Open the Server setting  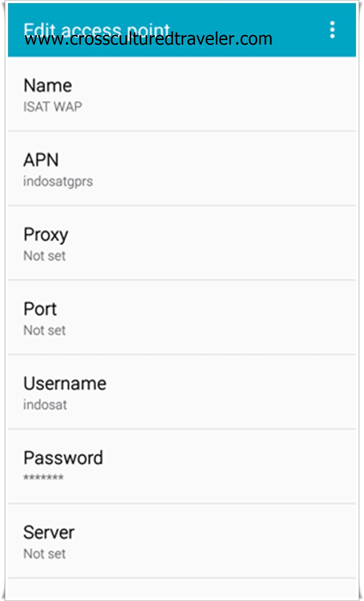182,541
